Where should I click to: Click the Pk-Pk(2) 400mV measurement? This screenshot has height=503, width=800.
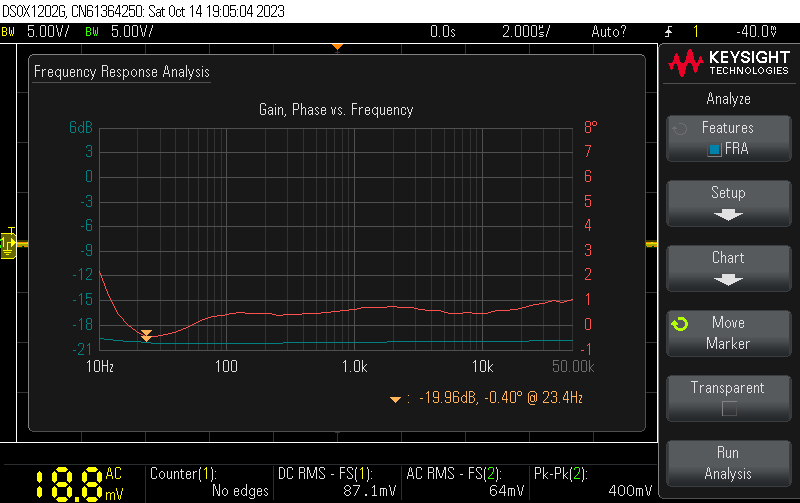coord(593,482)
